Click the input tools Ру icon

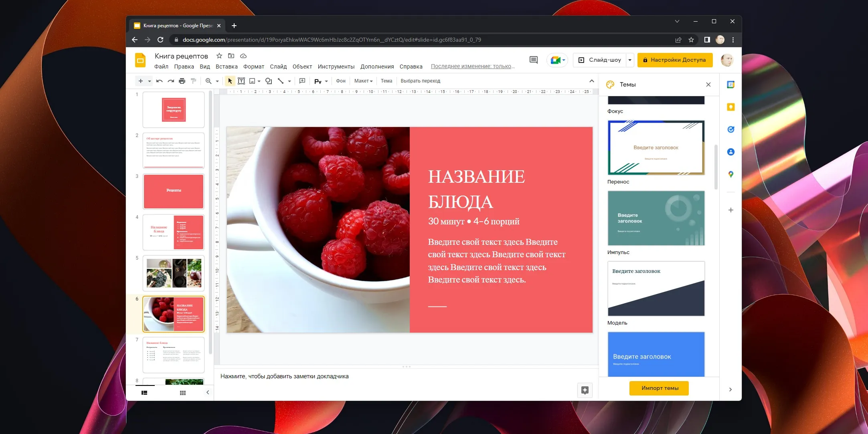point(318,81)
